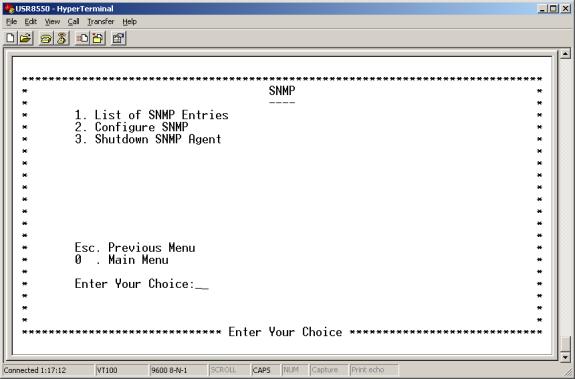Image resolution: width=575 pixels, height=379 pixels.
Task: Open the Edit menu
Action: pyautogui.click(x=31, y=22)
